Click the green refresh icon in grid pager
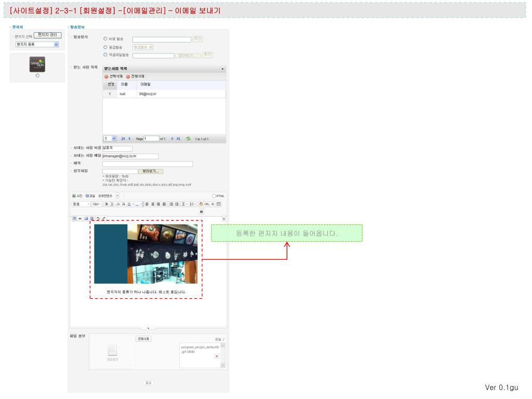This screenshot has height=399, width=532. pyautogui.click(x=188, y=138)
